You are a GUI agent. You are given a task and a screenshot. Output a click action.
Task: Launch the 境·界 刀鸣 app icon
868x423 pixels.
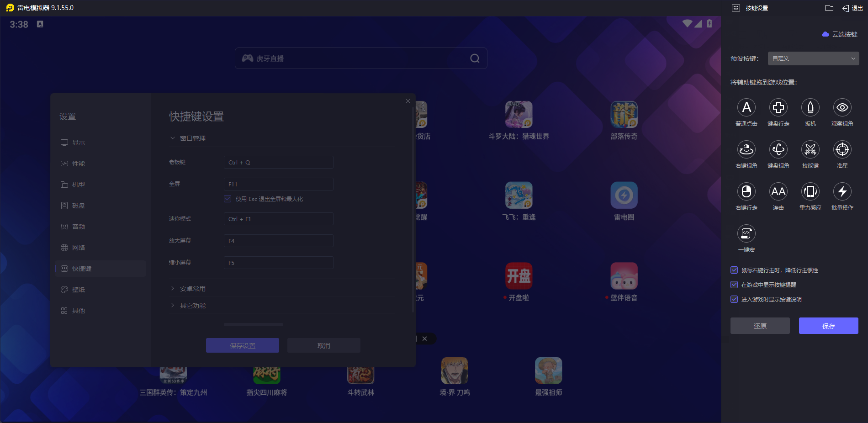pos(455,370)
